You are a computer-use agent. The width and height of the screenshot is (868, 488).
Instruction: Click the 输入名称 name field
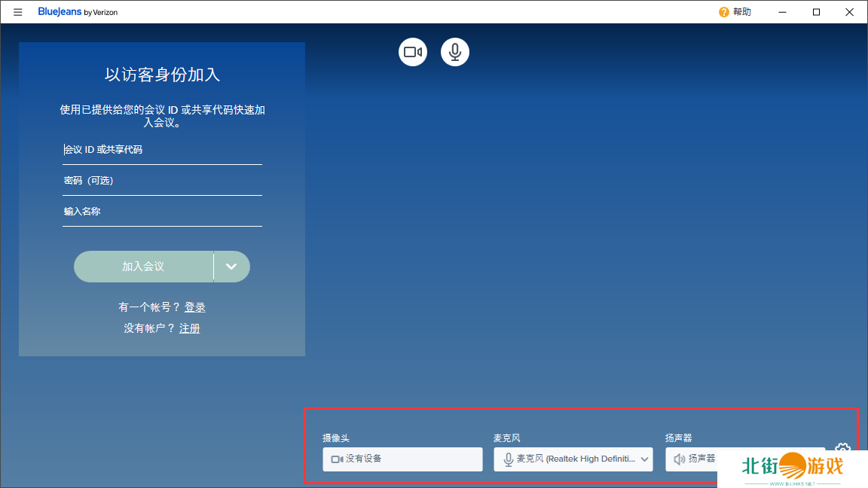[x=162, y=212]
